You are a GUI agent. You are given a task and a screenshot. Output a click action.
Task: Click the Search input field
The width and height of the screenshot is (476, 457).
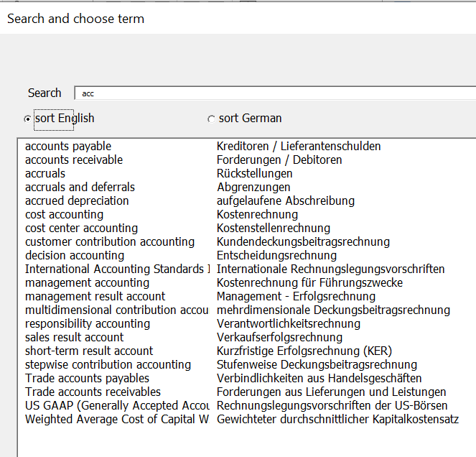click(273, 93)
